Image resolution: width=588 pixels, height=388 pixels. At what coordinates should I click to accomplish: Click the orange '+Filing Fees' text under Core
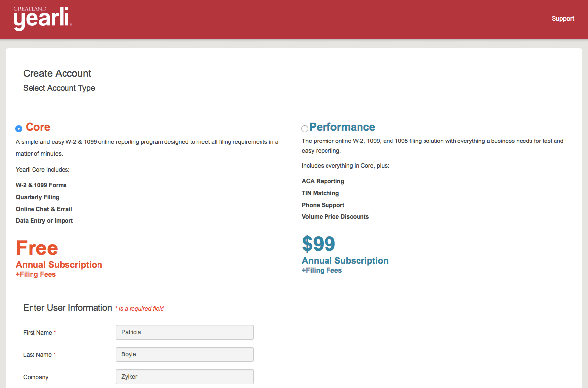[35, 274]
